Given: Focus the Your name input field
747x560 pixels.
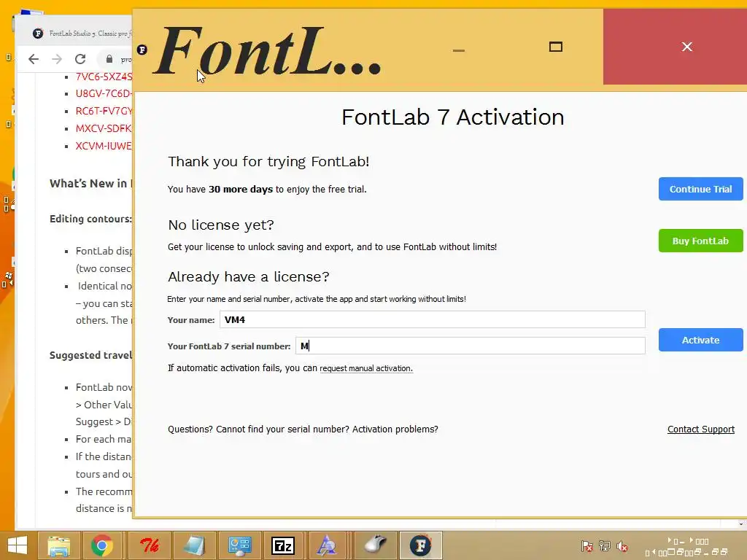Looking at the screenshot, I should pyautogui.click(x=432, y=319).
